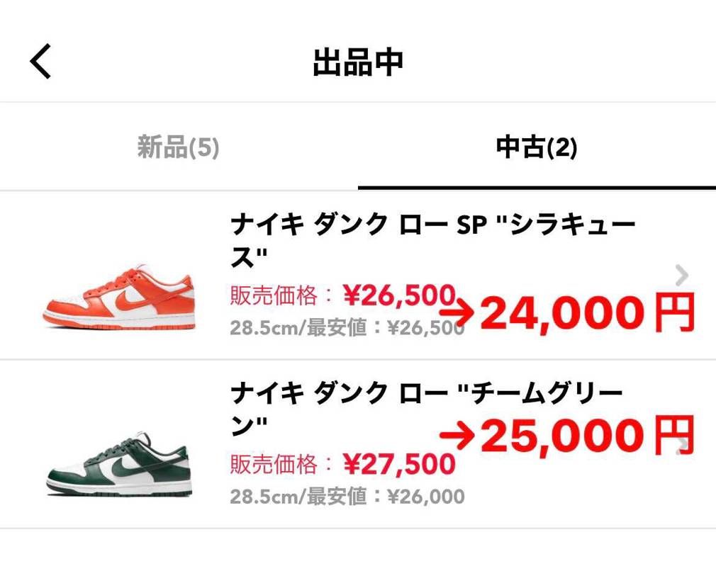
Task: Tap the 販売価格 label on Syracuse listing
Action: tap(274, 296)
